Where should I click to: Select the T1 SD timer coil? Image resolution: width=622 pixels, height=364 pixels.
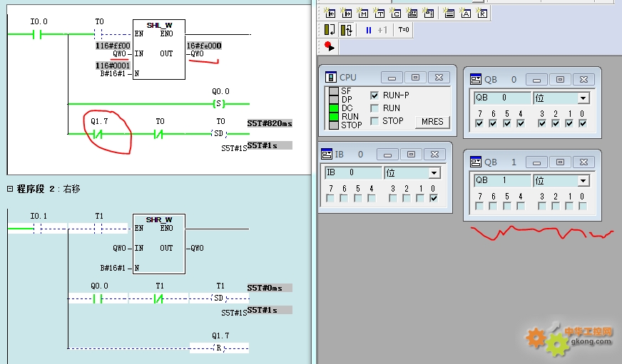click(218, 298)
